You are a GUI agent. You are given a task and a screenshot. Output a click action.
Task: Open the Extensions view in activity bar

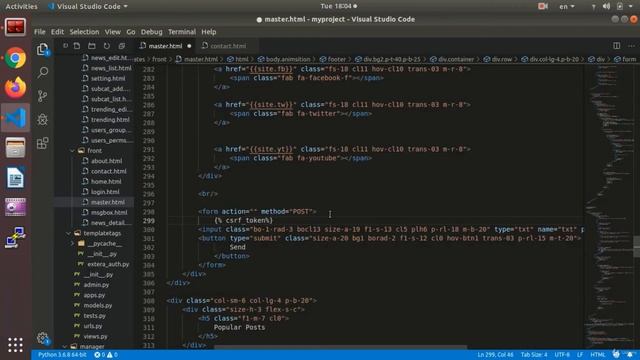43,143
